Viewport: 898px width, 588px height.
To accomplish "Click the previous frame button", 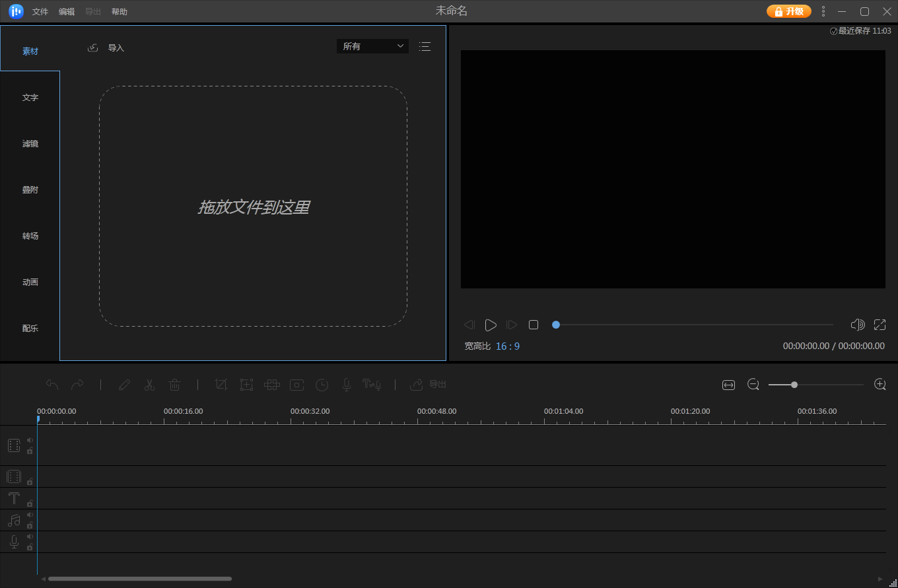I will [469, 325].
